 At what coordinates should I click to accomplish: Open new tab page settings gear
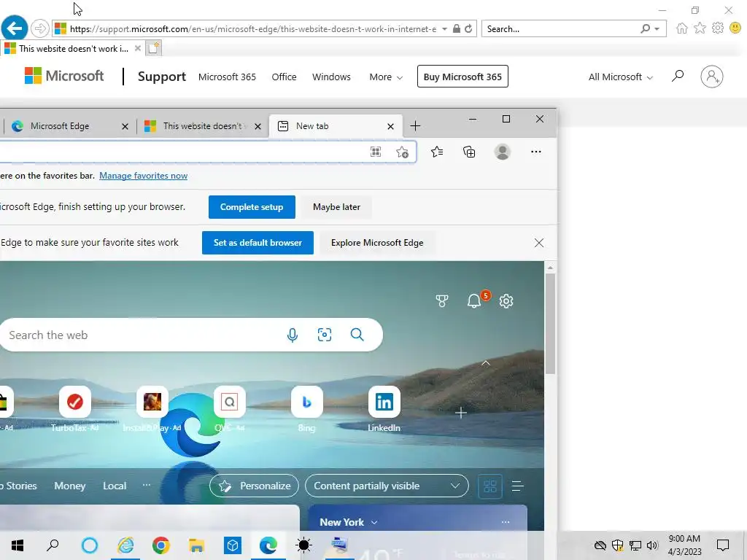pos(506,301)
